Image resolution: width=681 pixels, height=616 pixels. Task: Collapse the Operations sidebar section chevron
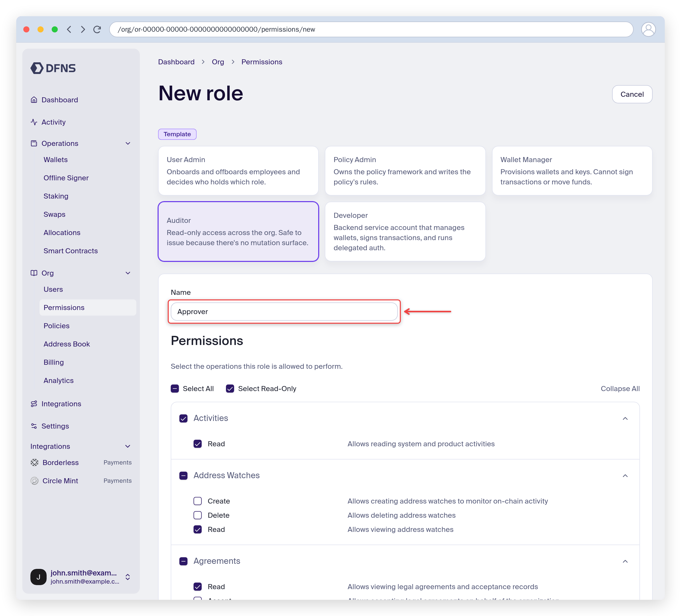[x=128, y=143]
